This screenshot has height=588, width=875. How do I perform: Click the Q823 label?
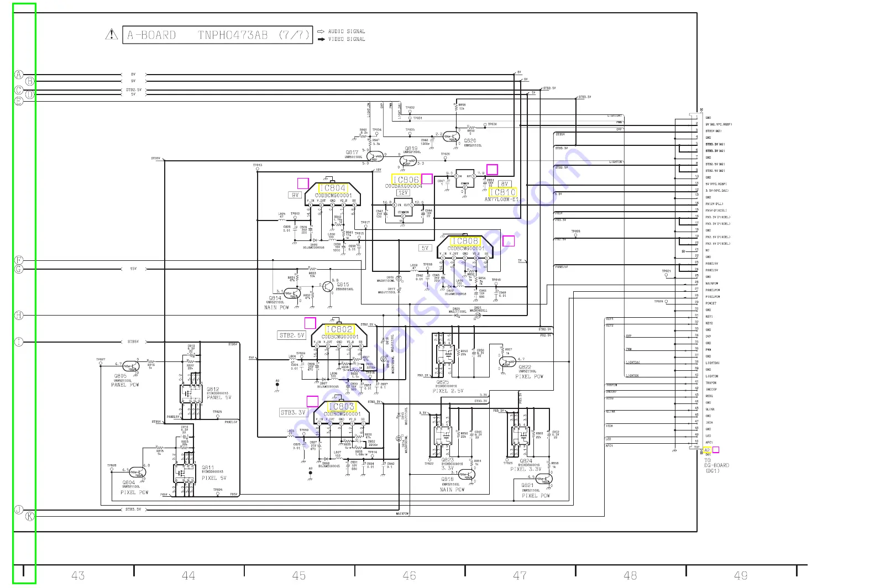pyautogui.click(x=447, y=460)
